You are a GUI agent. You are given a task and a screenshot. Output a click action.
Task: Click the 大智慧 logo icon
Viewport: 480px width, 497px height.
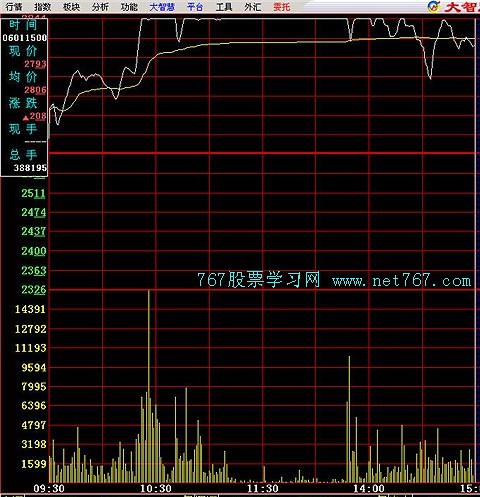coord(434,6)
